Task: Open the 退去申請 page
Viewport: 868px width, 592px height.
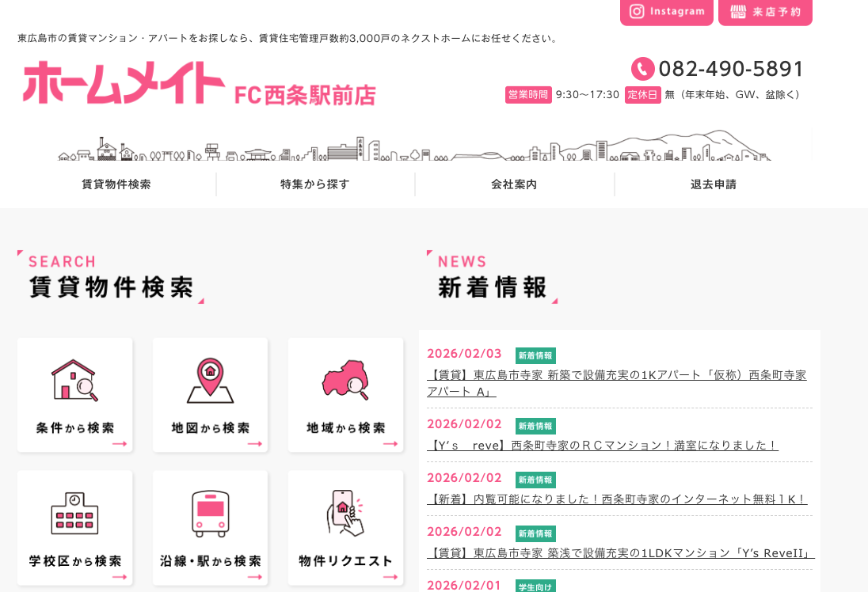Action: pyautogui.click(x=714, y=184)
